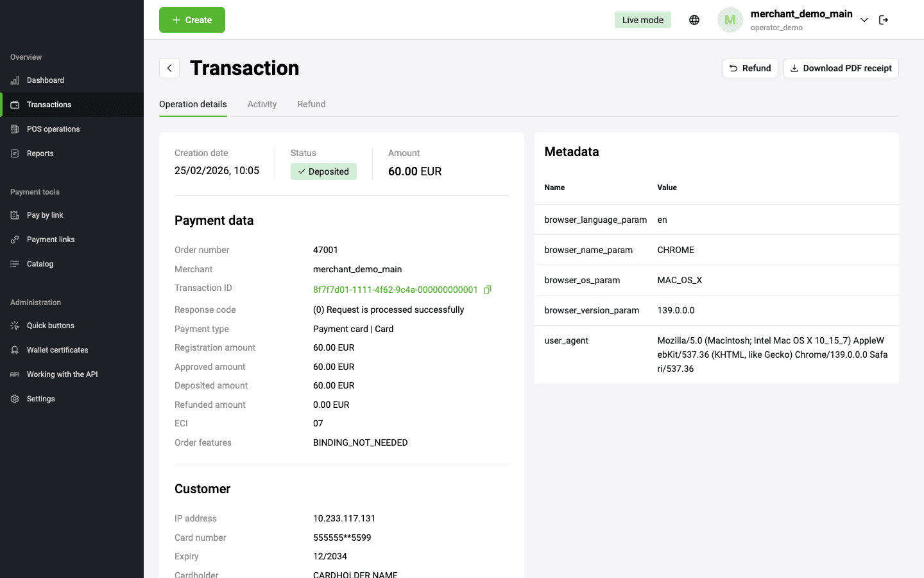Switch to the Activity tab
Viewport: 924px width, 578px height.
(262, 104)
